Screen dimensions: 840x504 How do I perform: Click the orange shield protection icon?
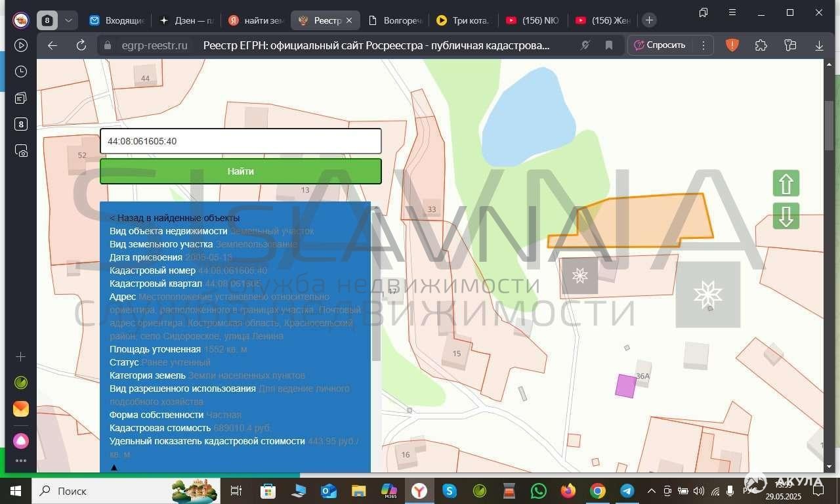732,45
